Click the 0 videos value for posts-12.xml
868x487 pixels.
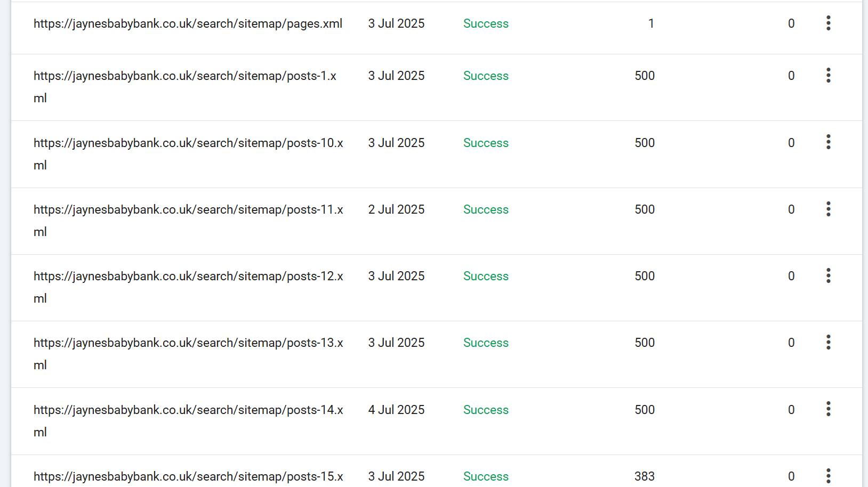tap(791, 276)
